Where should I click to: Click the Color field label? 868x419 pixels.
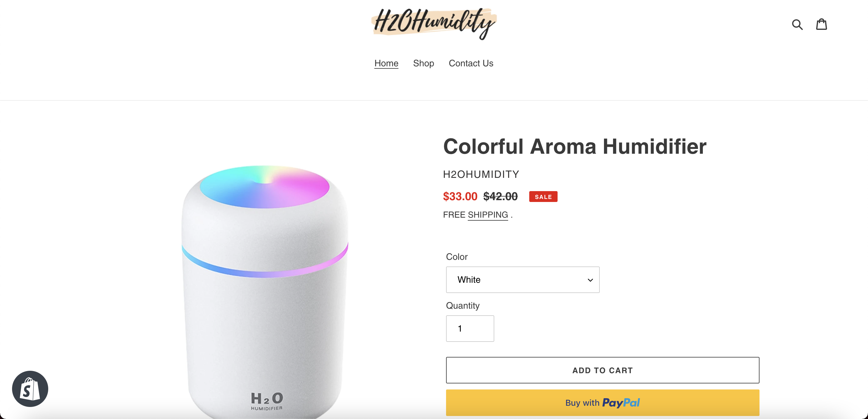pos(457,257)
